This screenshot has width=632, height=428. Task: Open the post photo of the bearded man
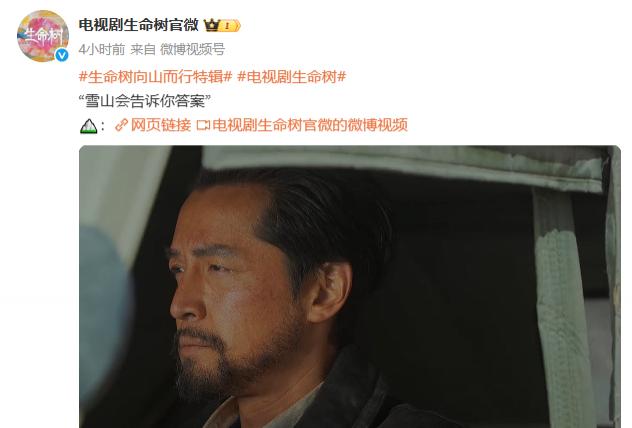click(x=350, y=287)
